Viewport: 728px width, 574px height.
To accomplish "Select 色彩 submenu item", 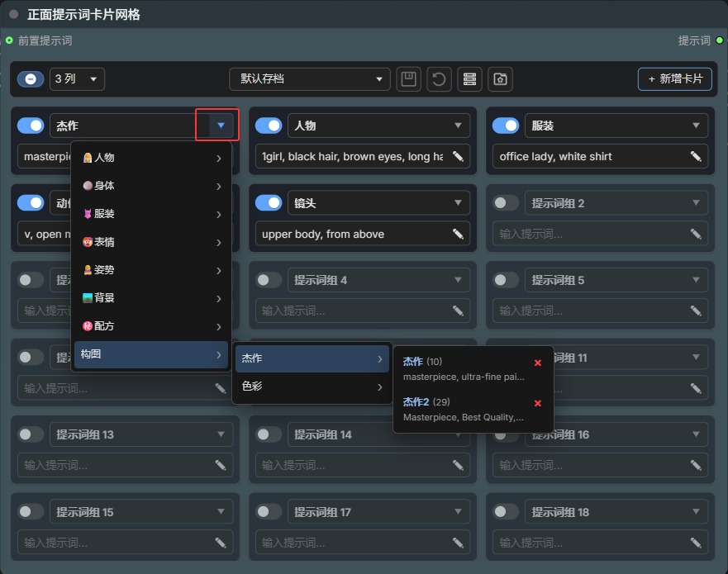I will 312,387.
